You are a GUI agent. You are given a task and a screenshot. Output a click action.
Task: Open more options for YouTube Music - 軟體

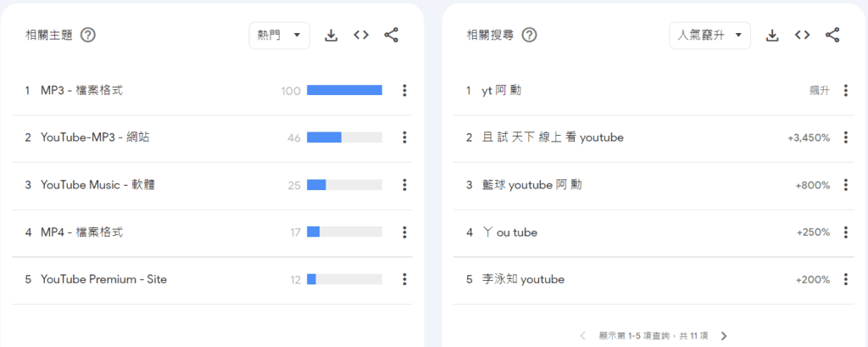point(404,185)
